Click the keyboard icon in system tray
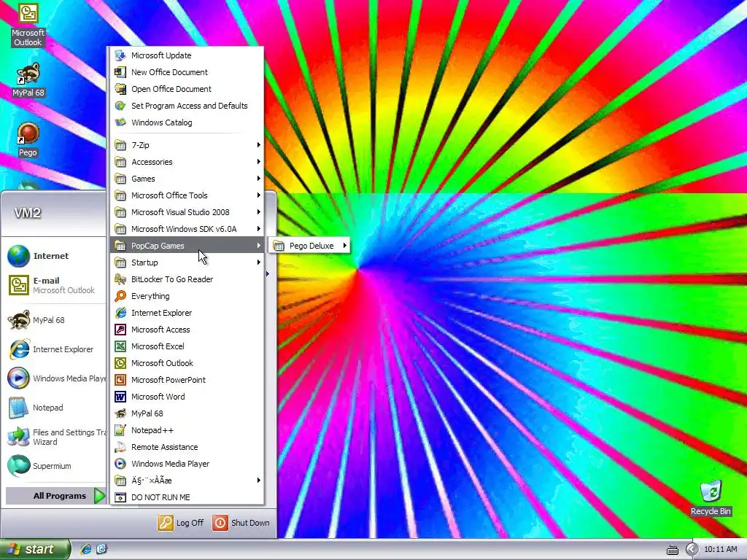747x560 pixels. 672,550
